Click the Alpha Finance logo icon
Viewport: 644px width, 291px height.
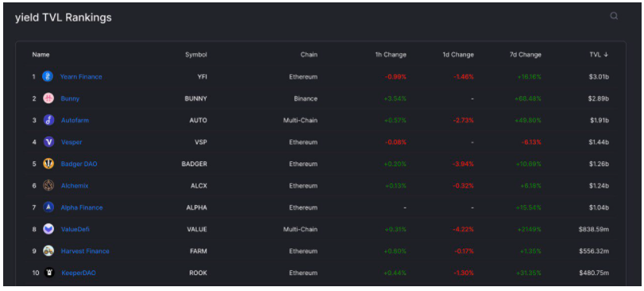tap(48, 208)
